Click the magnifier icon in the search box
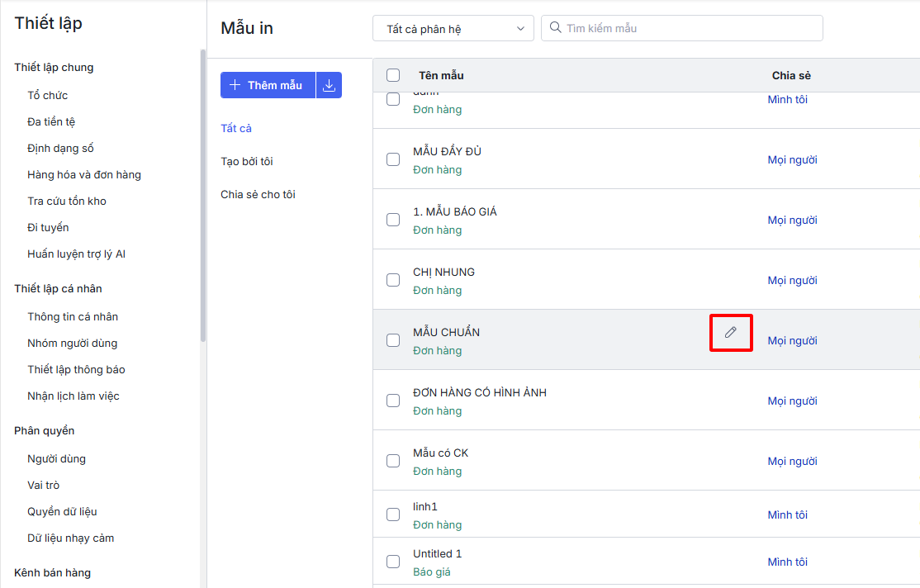This screenshot has height=588, width=920. click(555, 28)
